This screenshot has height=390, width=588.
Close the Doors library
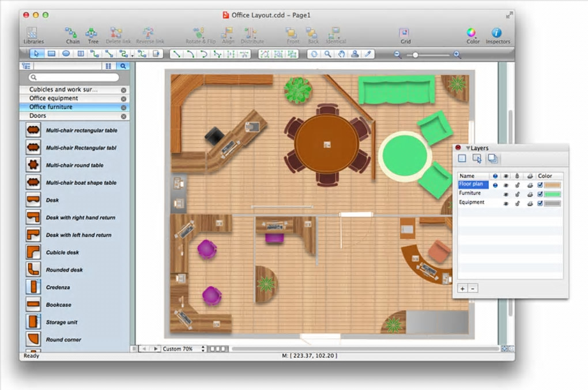pyautogui.click(x=123, y=117)
